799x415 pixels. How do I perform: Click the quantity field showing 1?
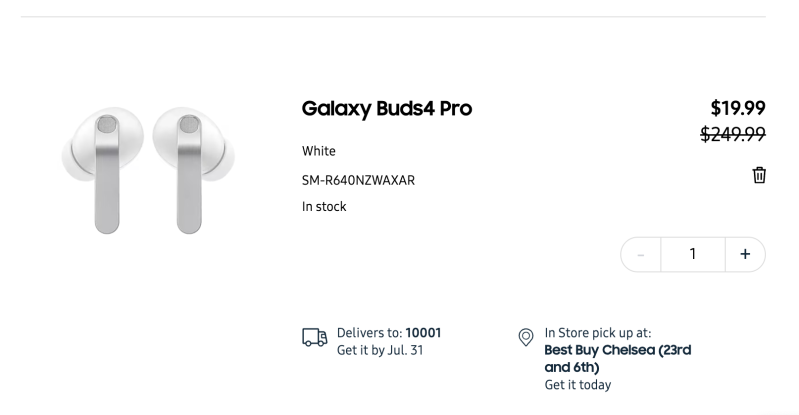(693, 254)
